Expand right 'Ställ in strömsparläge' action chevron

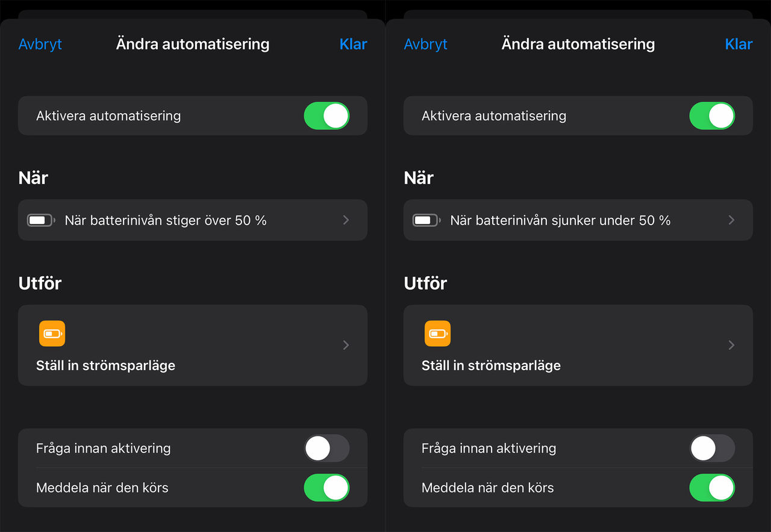pyautogui.click(x=731, y=345)
